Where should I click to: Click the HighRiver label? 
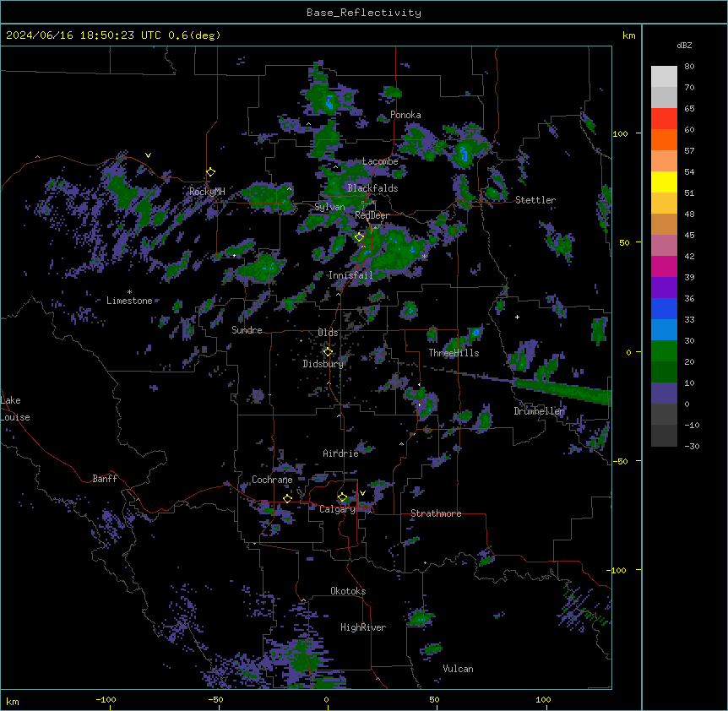pos(363,627)
